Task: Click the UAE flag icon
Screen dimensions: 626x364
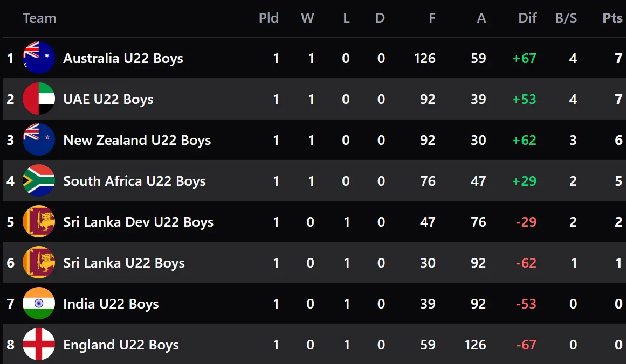Action: click(39, 99)
